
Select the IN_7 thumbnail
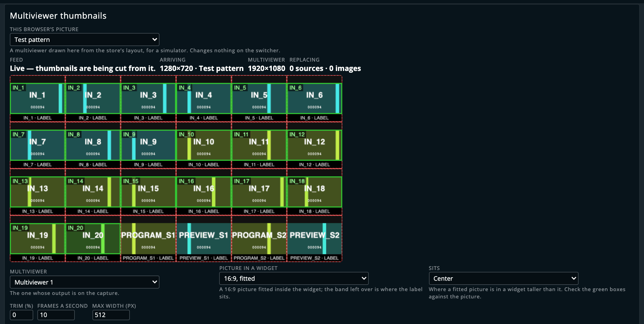[37, 145]
